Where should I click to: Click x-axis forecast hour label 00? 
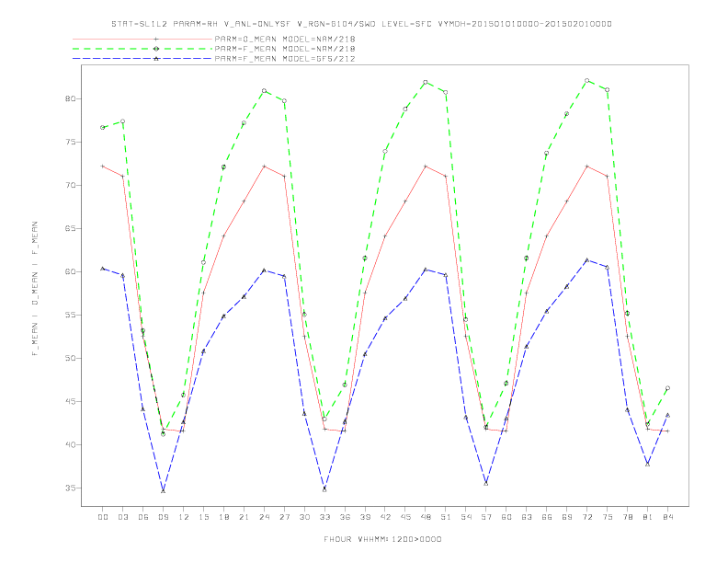(103, 517)
